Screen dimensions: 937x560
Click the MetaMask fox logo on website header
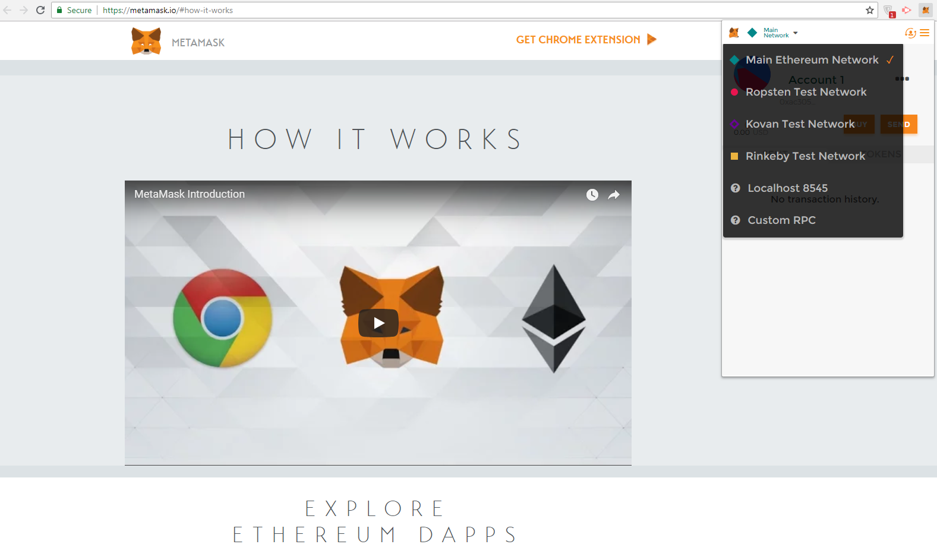point(146,41)
